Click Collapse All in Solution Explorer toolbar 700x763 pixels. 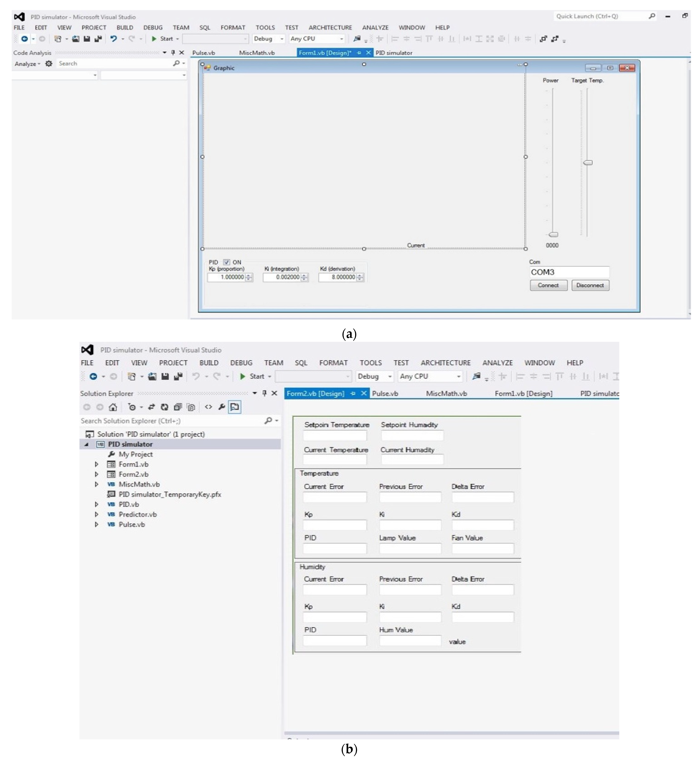tap(178, 407)
